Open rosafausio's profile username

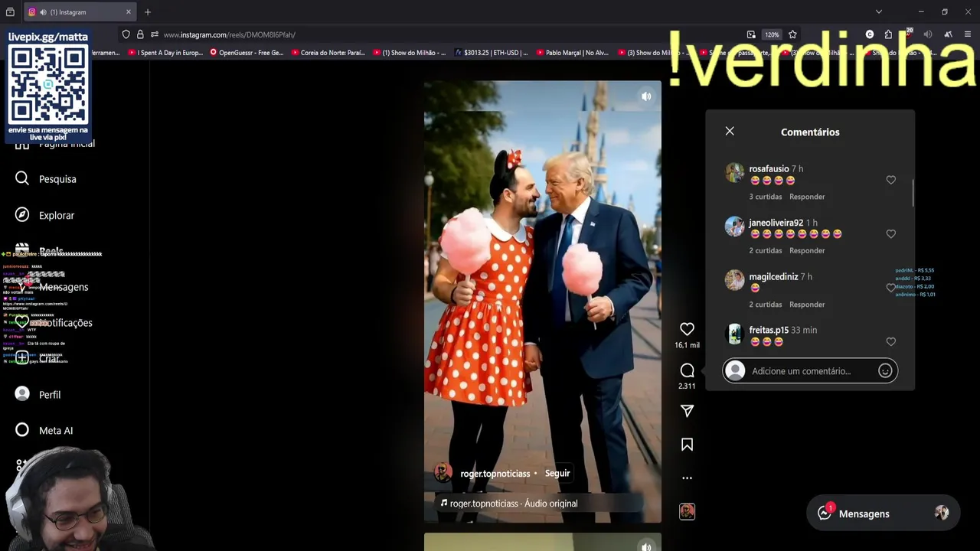pos(769,168)
